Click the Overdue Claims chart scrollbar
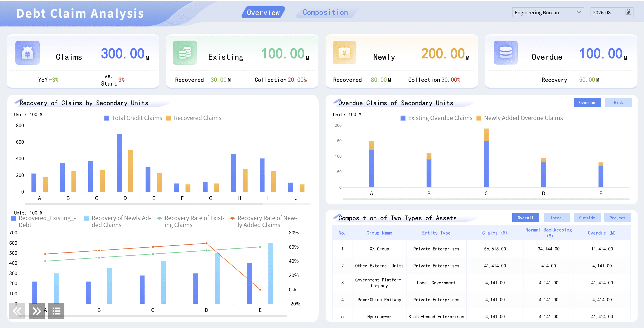Viewport: 644px width, 328px height. 486,199
